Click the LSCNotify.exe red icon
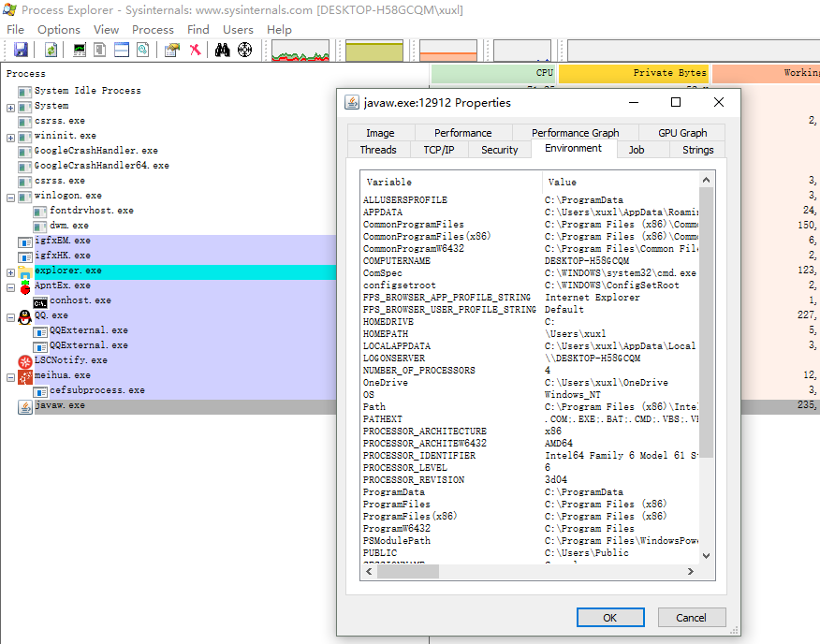This screenshot has height=644, width=820. click(x=24, y=361)
